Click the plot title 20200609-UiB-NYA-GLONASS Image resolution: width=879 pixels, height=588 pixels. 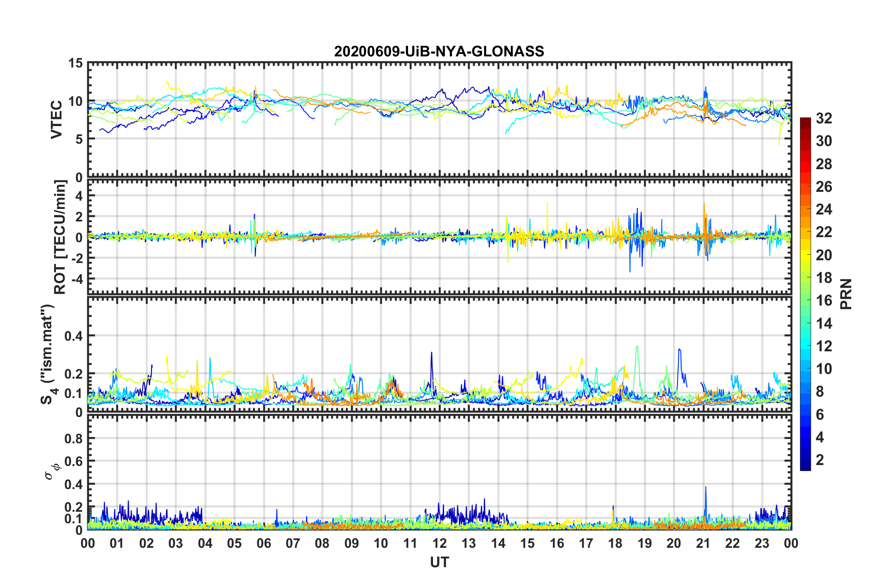tap(439, 51)
